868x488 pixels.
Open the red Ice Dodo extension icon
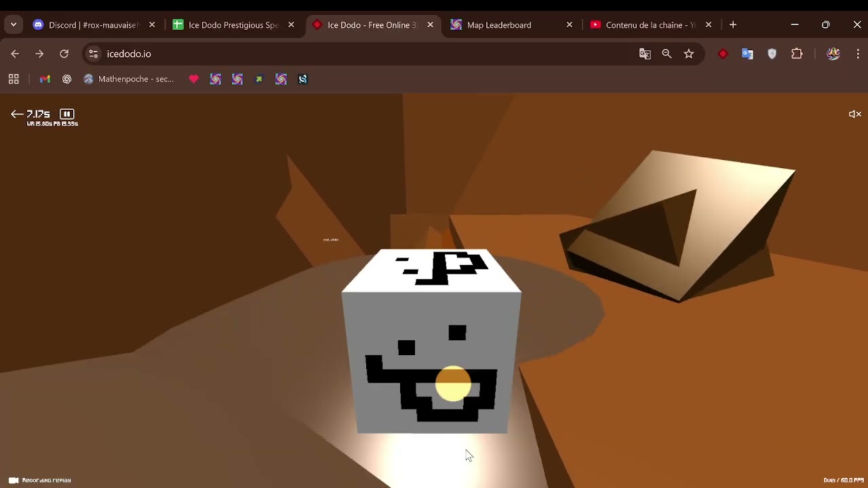[723, 54]
